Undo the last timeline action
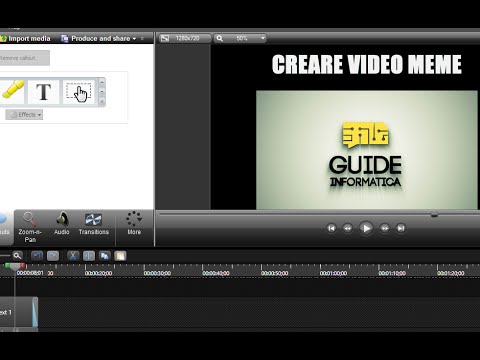 click(x=37, y=256)
